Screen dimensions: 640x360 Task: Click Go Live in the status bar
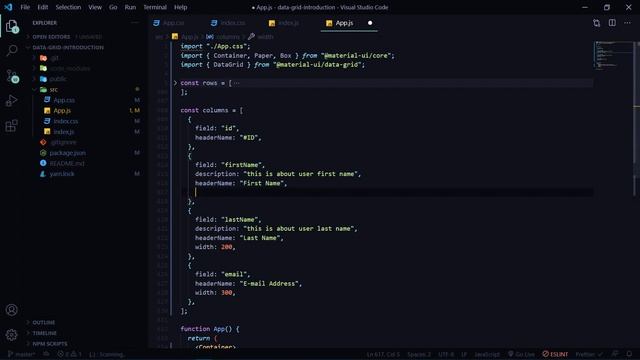(521, 354)
